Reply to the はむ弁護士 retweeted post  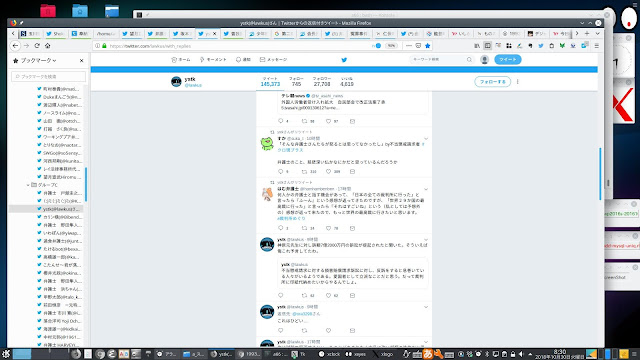click(x=280, y=228)
